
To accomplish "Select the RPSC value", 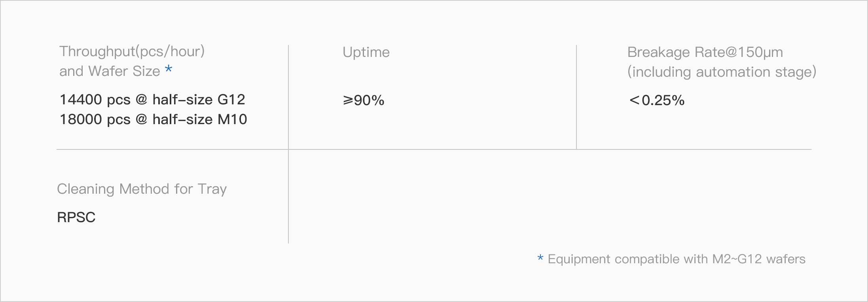I will coord(76,217).
